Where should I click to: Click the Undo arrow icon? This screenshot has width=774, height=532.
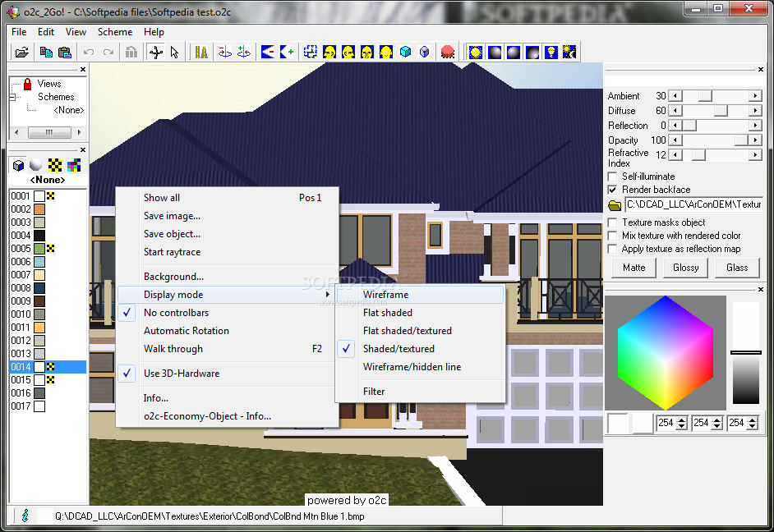[x=89, y=52]
